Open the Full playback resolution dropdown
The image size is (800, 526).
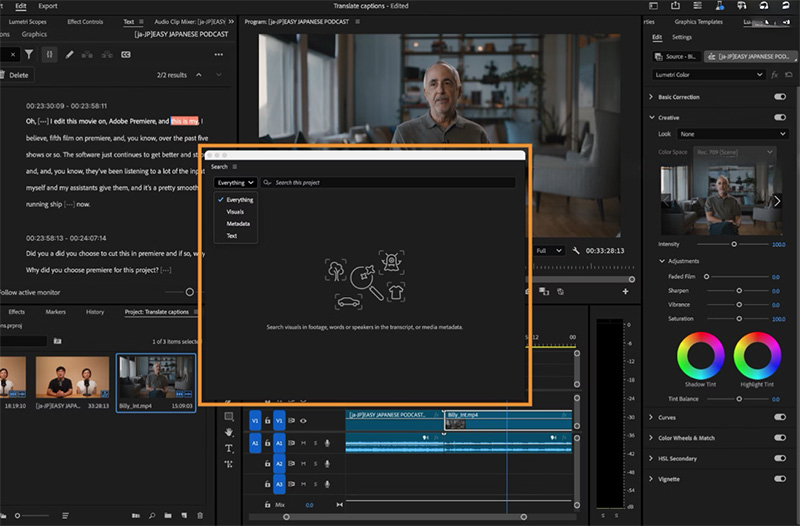[549, 251]
